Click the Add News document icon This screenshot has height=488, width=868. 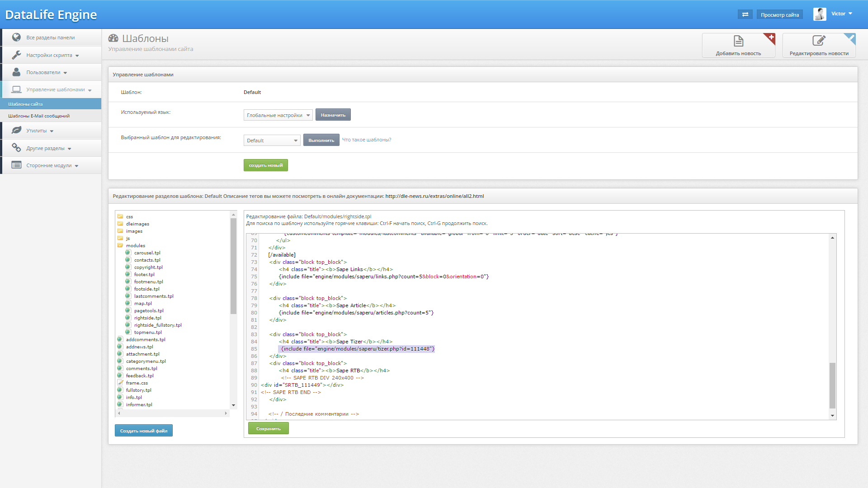click(738, 41)
